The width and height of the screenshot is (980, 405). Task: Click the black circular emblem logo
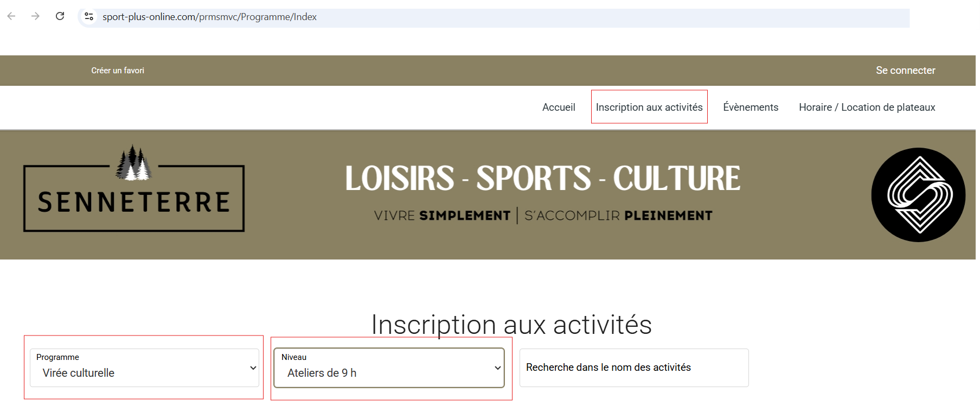pyautogui.click(x=918, y=195)
